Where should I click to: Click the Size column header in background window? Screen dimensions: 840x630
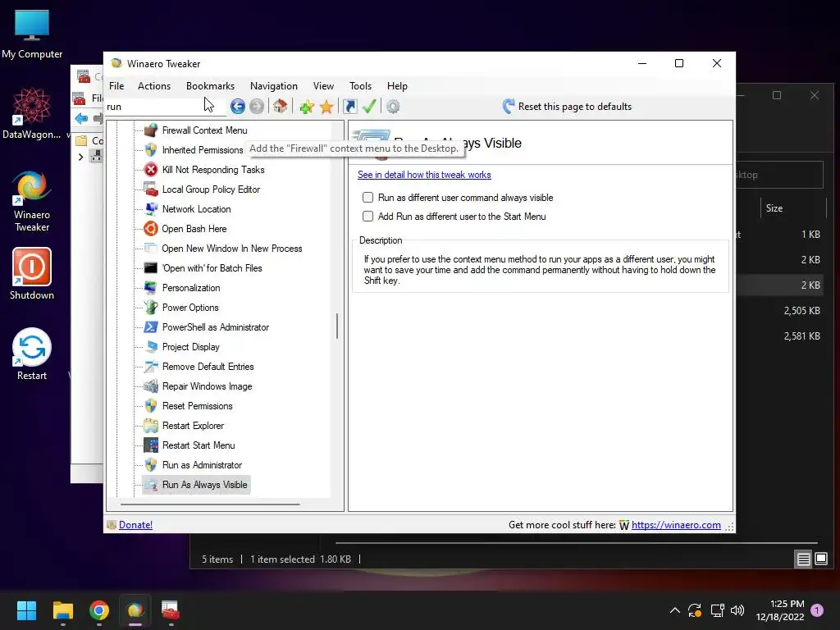tap(793, 208)
